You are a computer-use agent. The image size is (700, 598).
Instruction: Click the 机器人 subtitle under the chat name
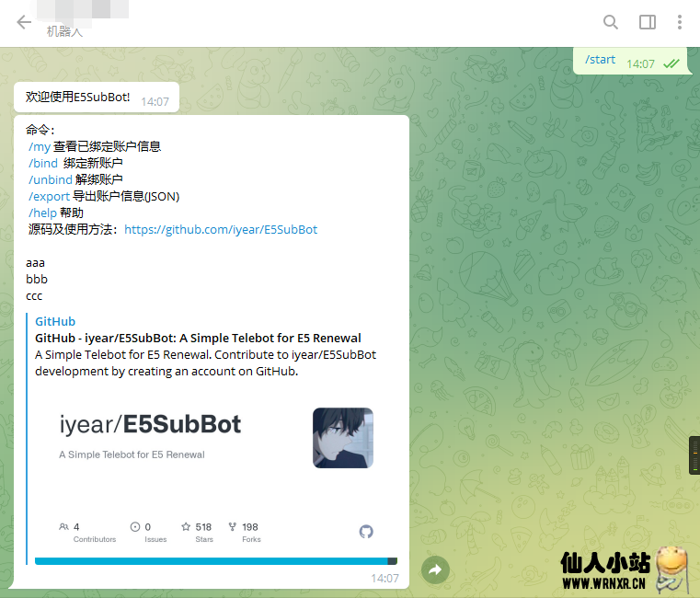click(x=64, y=31)
